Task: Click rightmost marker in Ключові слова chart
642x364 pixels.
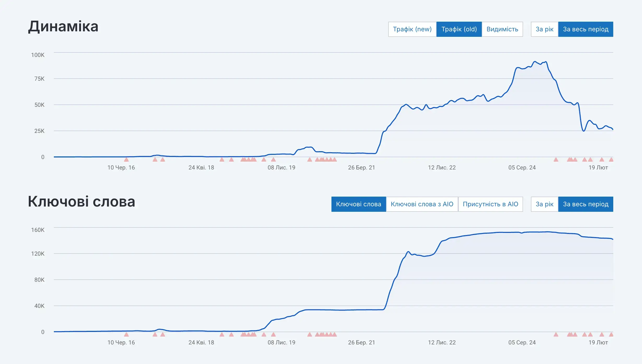Action: point(611,334)
